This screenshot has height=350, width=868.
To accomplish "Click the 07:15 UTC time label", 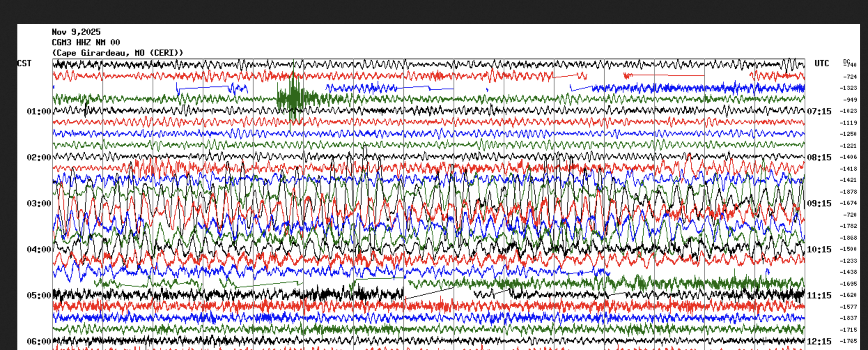I will tap(819, 112).
